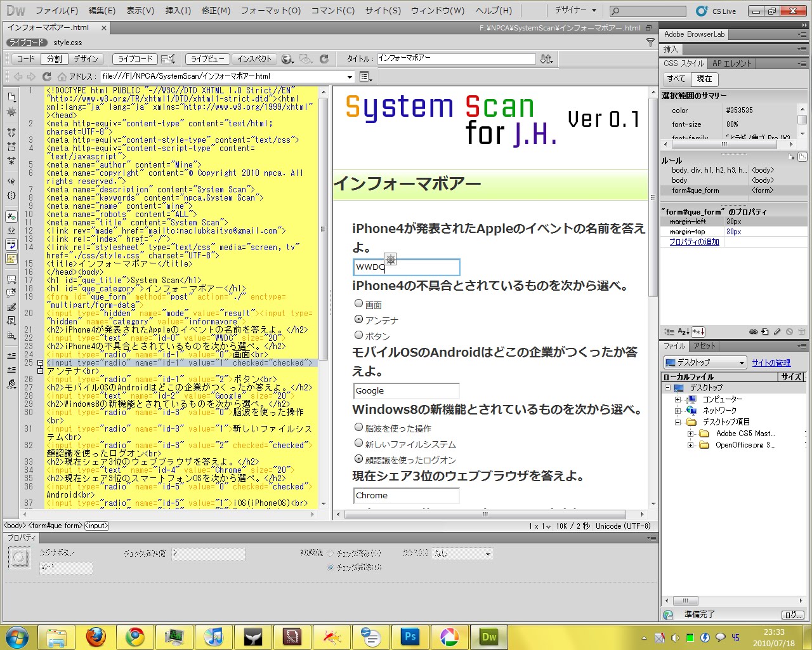Select the アンテナ radio button
Viewport: 812px width, 650px height.
point(358,319)
